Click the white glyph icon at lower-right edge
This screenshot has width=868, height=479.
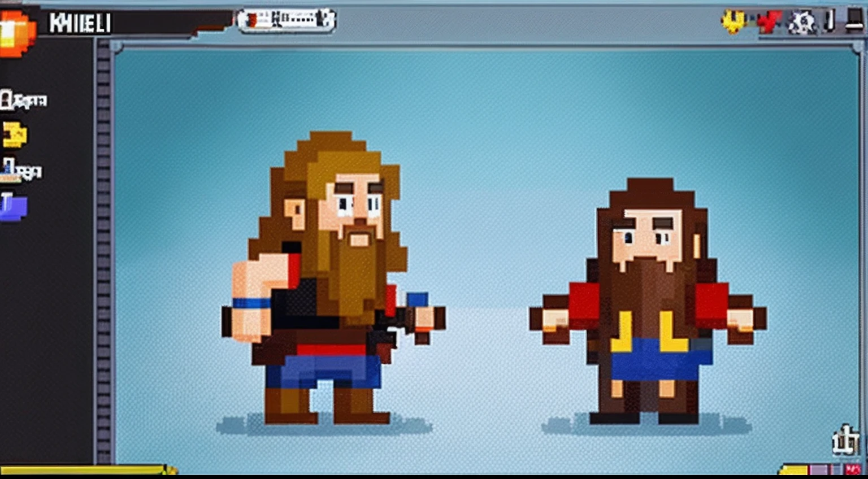(x=846, y=441)
